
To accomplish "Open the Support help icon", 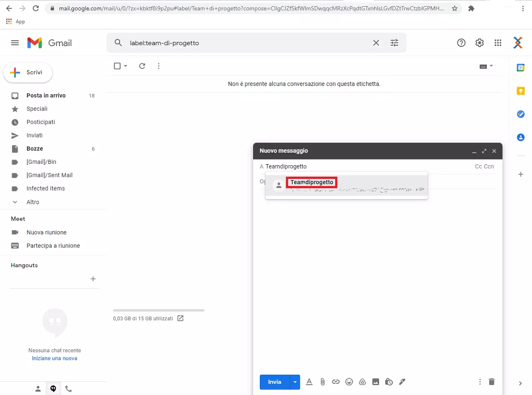I will click(461, 43).
